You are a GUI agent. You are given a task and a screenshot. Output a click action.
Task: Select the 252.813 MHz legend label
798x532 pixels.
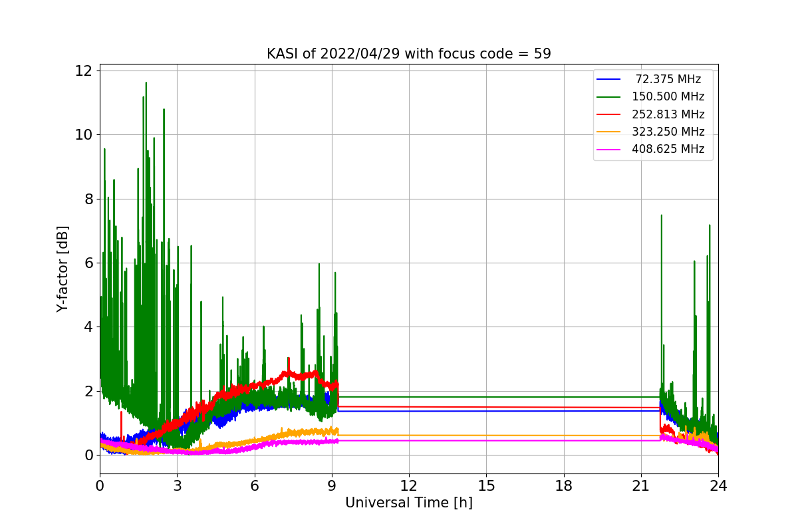click(668, 114)
